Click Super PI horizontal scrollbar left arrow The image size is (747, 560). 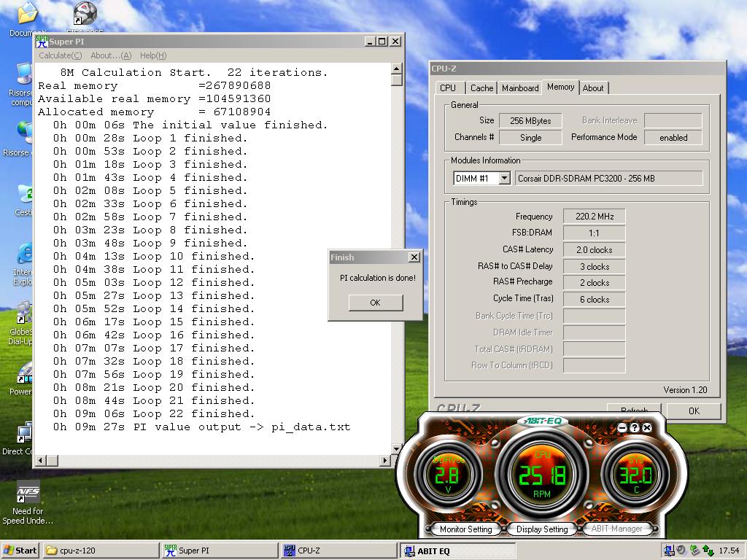41,461
